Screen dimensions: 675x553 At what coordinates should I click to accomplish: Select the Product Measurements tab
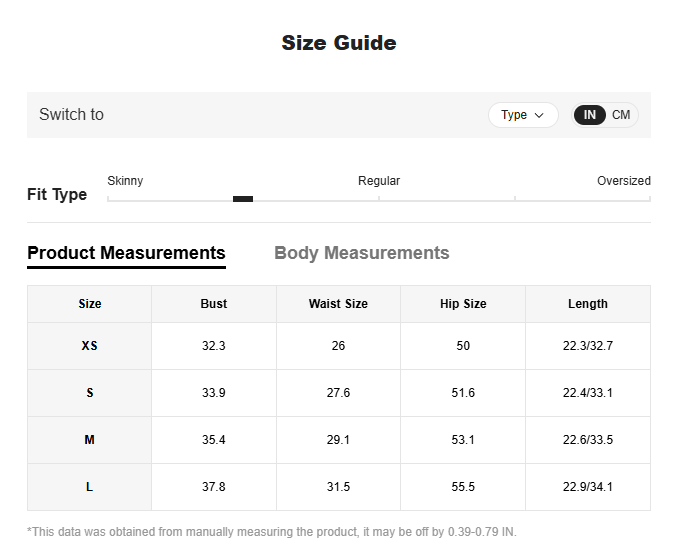(126, 253)
